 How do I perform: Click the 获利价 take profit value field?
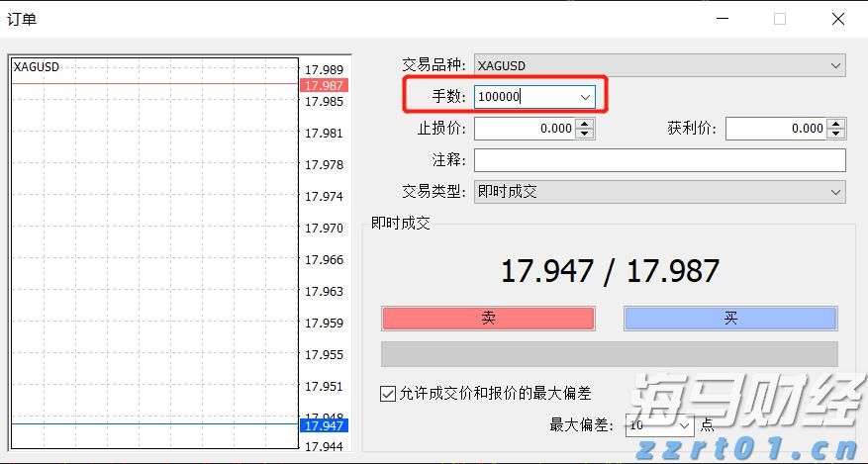coord(776,129)
